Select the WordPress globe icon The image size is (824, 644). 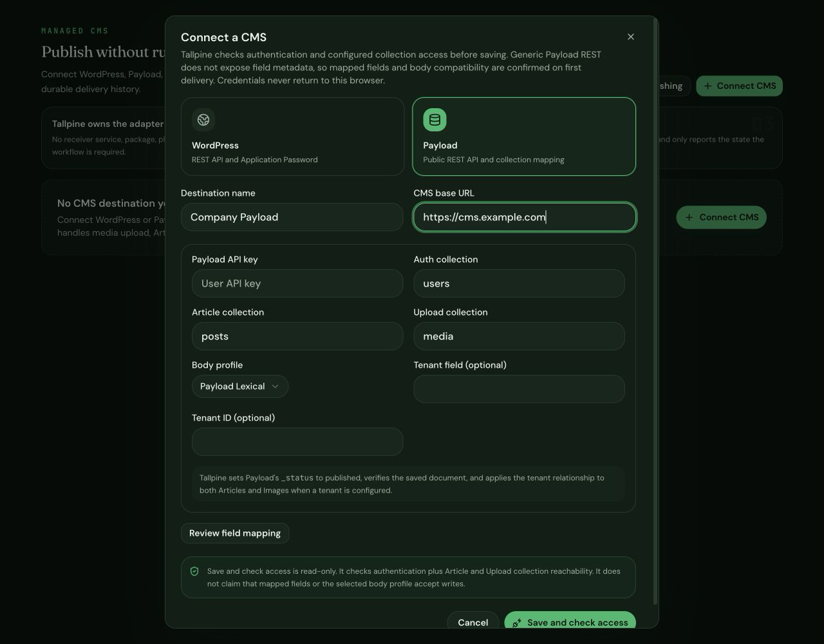coord(203,120)
